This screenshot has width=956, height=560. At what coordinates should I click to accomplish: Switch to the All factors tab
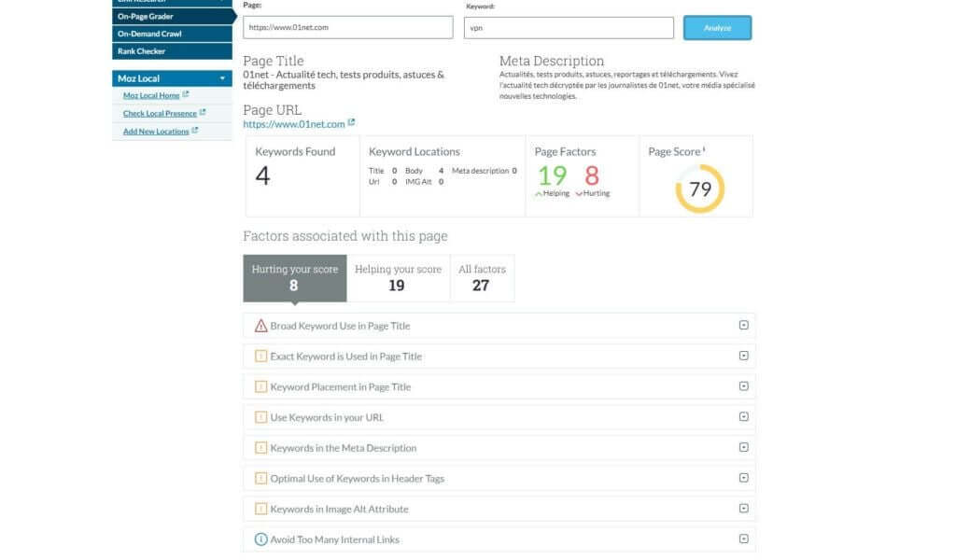coord(483,277)
